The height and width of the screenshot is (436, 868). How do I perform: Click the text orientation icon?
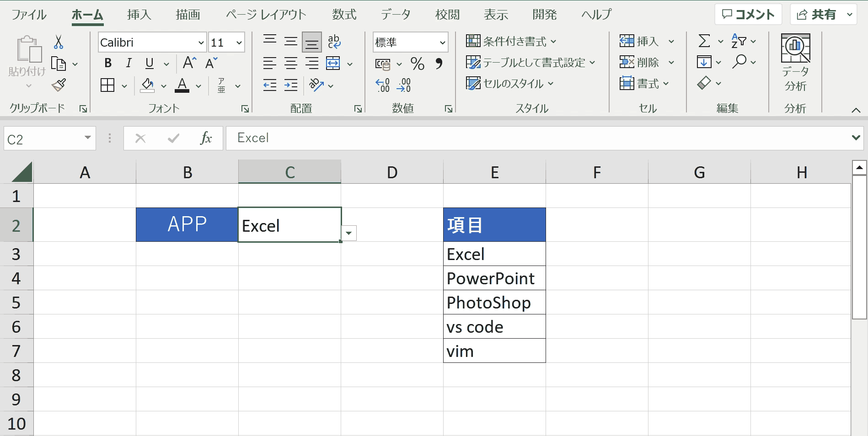coord(316,85)
